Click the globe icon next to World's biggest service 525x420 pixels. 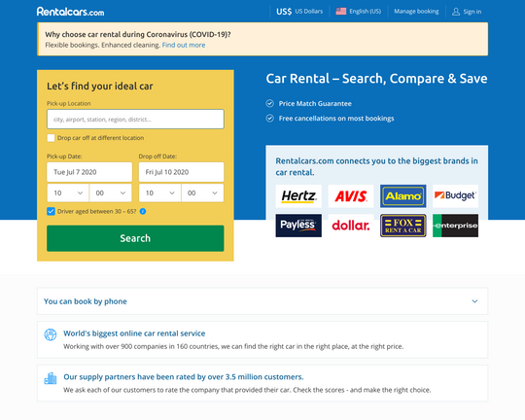point(51,334)
